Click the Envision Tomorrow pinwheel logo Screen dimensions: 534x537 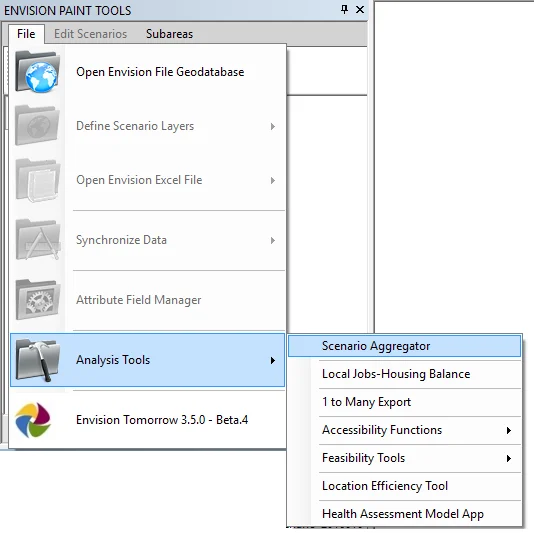[33, 420]
